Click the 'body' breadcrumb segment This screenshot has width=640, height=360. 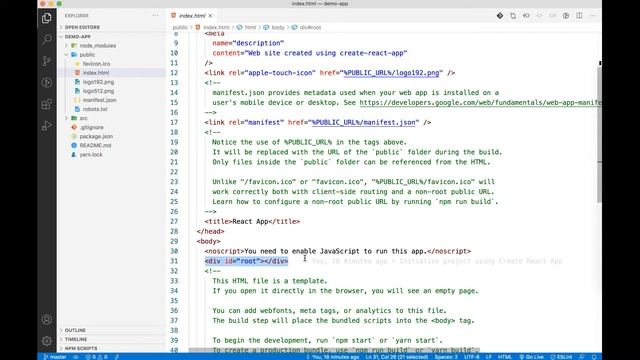point(278,27)
